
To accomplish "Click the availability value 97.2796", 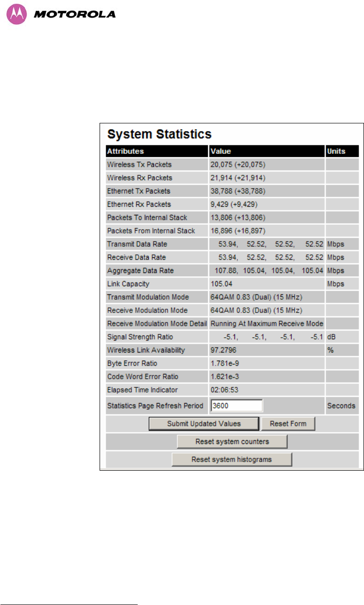I will pyautogui.click(x=223, y=350).
